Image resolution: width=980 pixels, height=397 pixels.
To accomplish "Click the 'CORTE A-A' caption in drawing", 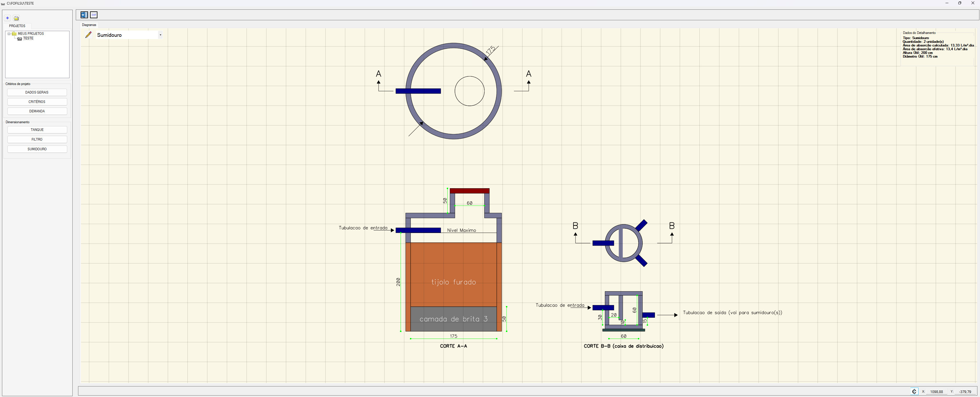I will (454, 346).
